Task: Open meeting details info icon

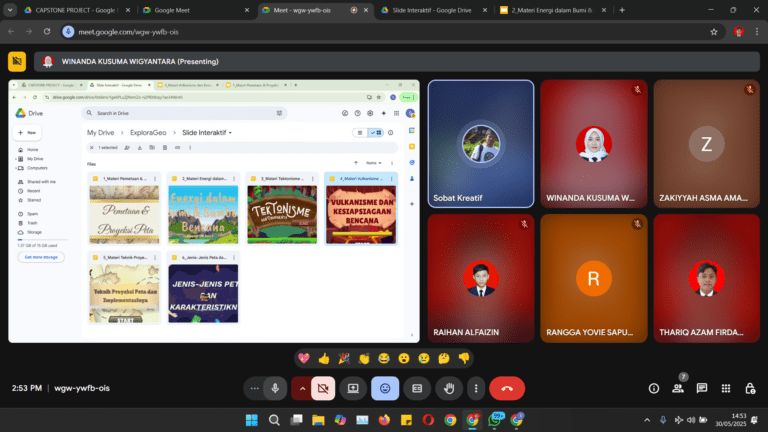Action: click(x=654, y=388)
